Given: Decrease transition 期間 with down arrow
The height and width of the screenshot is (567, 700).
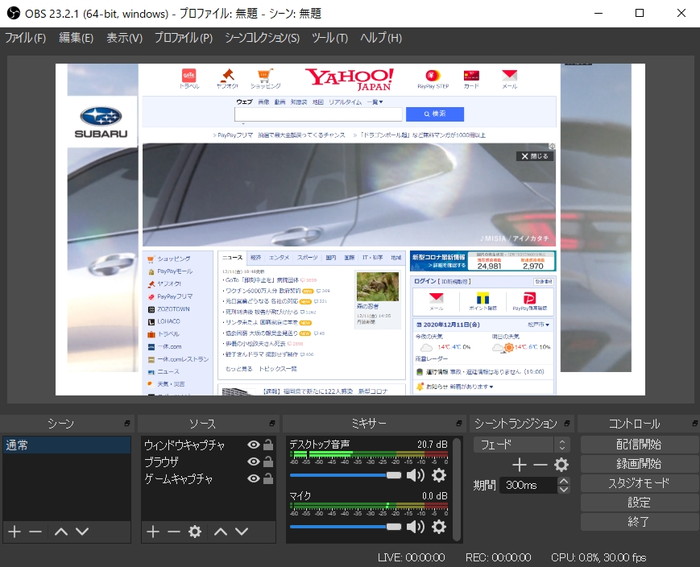Looking at the screenshot, I should (564, 489).
